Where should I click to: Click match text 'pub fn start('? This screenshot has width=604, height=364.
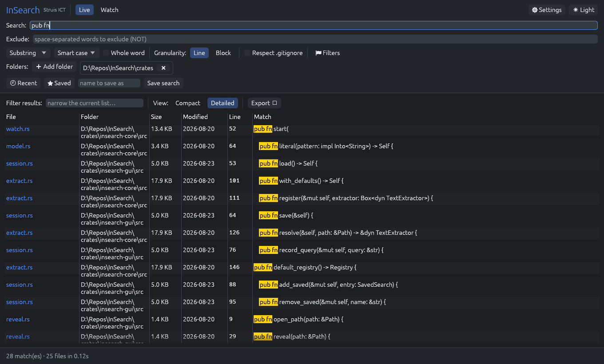click(x=271, y=129)
